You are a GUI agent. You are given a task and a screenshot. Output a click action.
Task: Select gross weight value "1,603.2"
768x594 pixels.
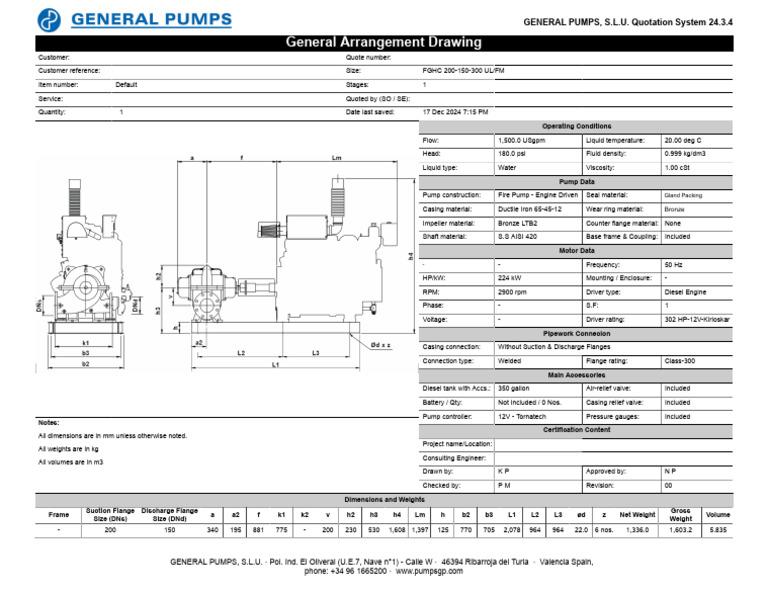click(680, 530)
